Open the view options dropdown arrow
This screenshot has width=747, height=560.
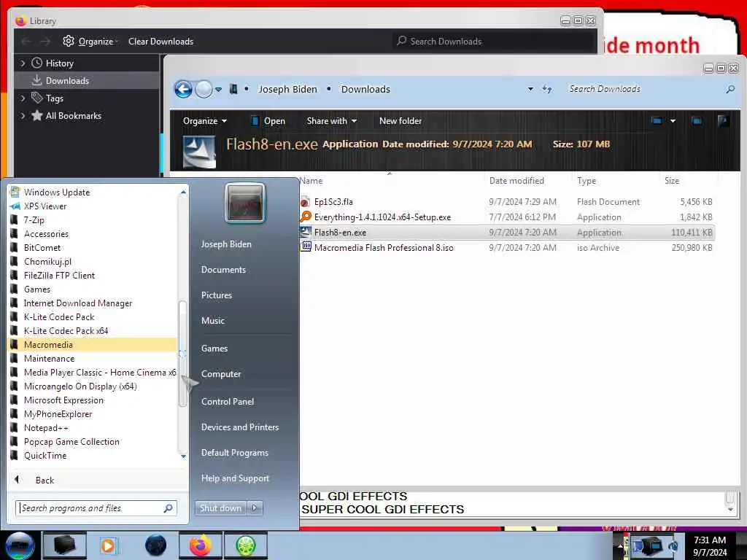tap(673, 121)
